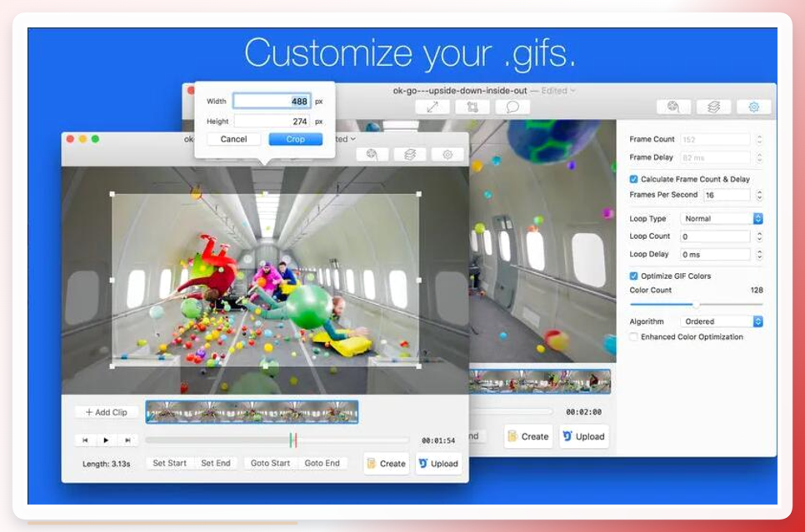Viewport: 805px width, 532px height.
Task: Click the Color Count value 128
Action: point(756,291)
